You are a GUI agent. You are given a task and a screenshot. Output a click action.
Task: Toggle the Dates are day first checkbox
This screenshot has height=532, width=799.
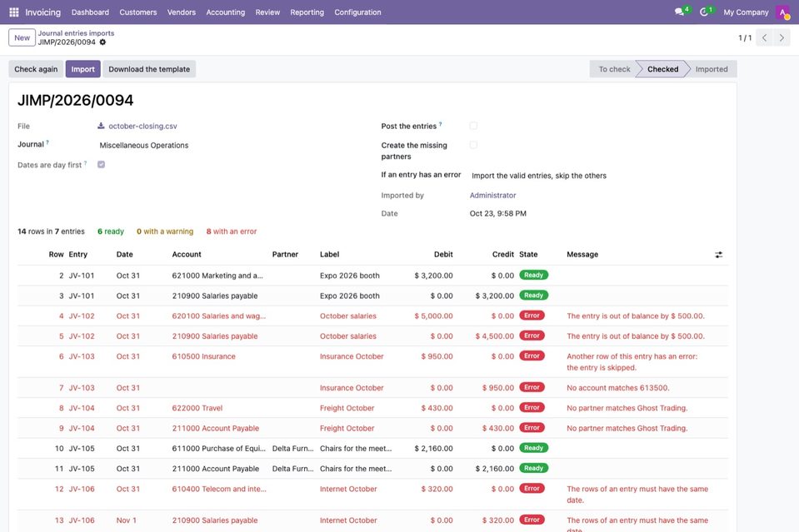click(102, 165)
